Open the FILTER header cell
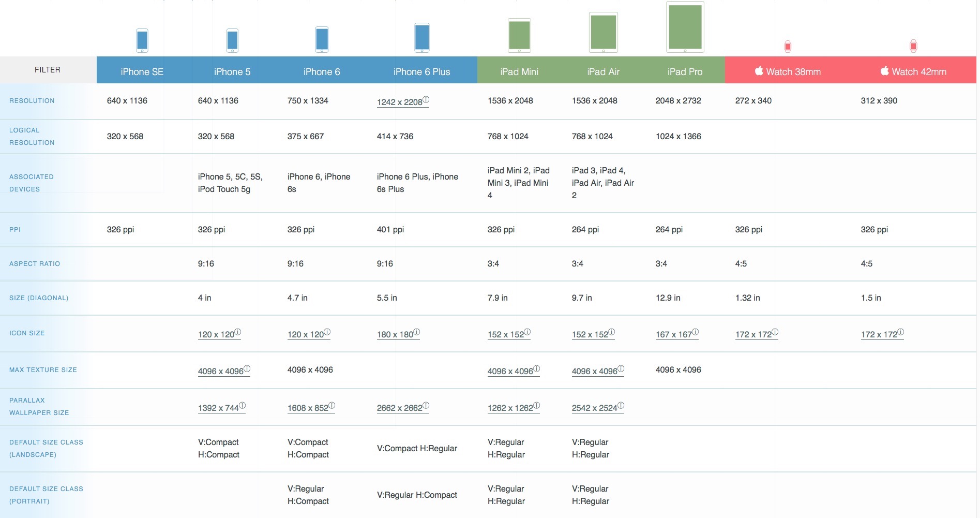 48,70
